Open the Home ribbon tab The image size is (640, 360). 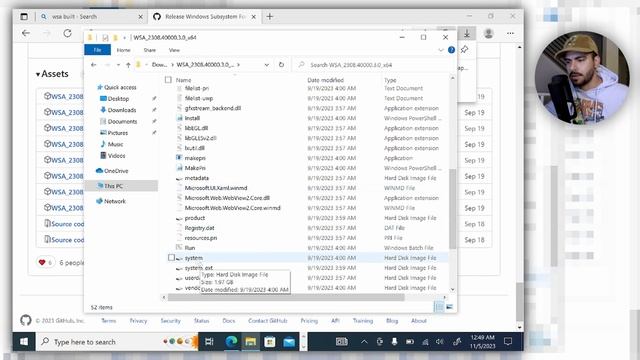click(x=124, y=50)
